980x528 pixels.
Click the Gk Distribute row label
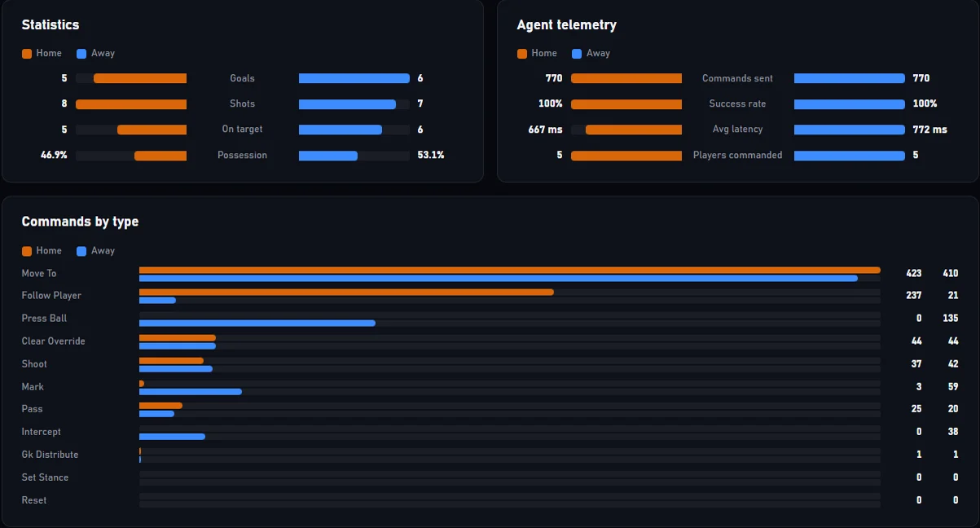click(50, 455)
